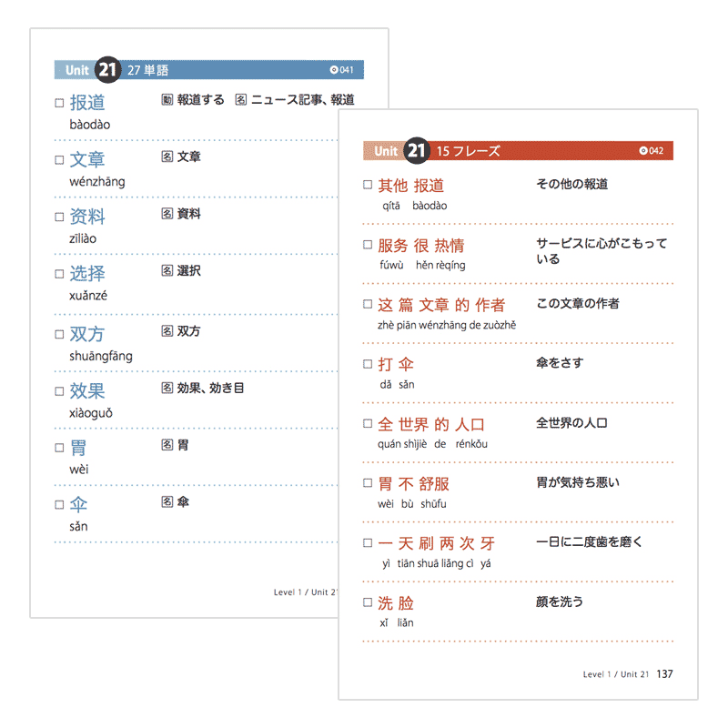Click the blue word 效果

point(87,391)
